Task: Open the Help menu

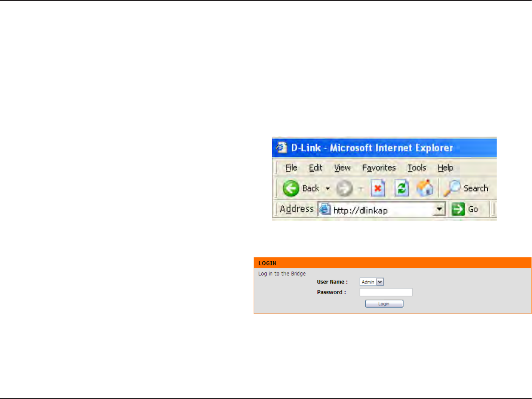Action: [x=446, y=168]
